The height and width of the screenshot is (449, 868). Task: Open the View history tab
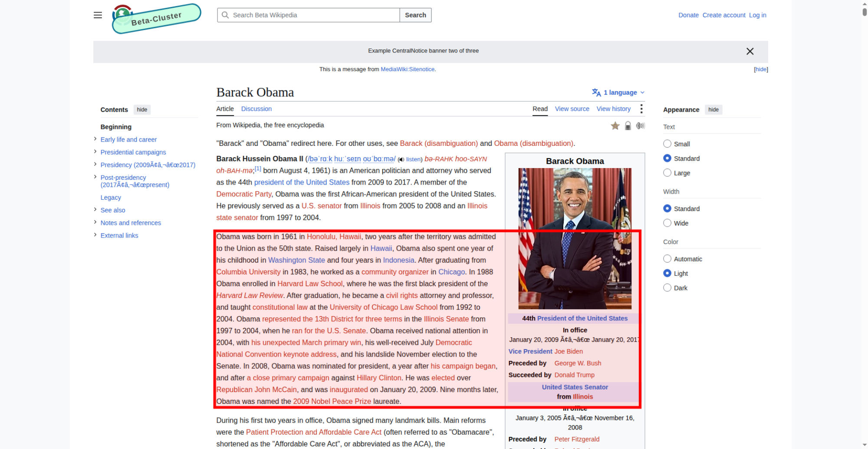coord(613,109)
